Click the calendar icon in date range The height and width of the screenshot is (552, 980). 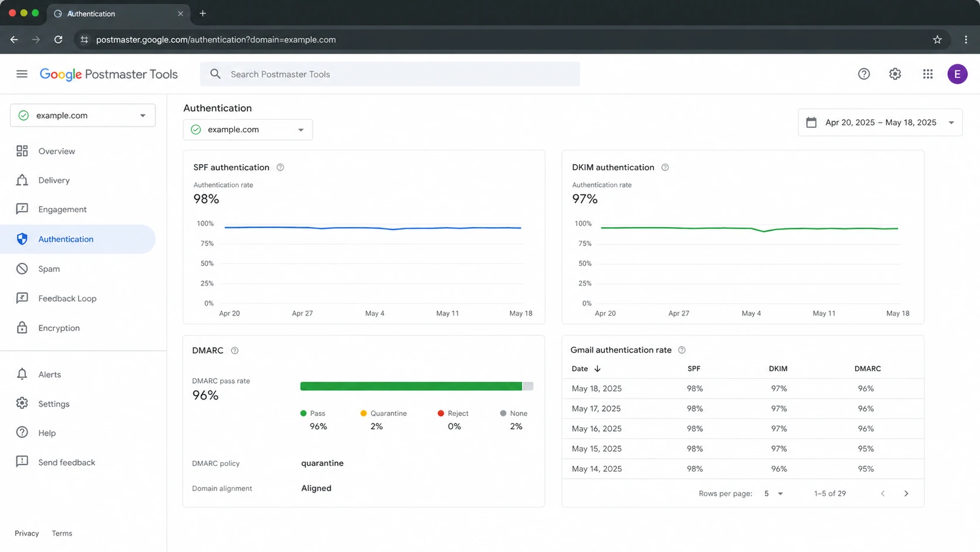tap(811, 123)
